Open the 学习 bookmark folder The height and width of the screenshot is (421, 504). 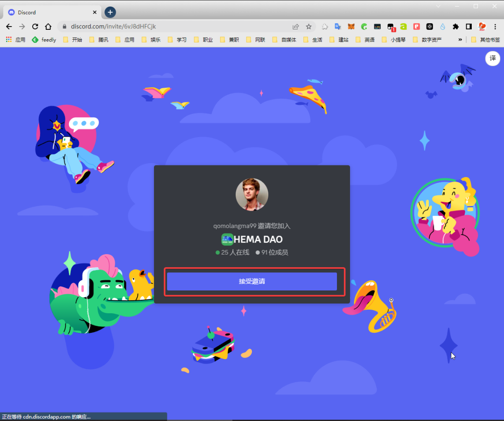point(177,40)
